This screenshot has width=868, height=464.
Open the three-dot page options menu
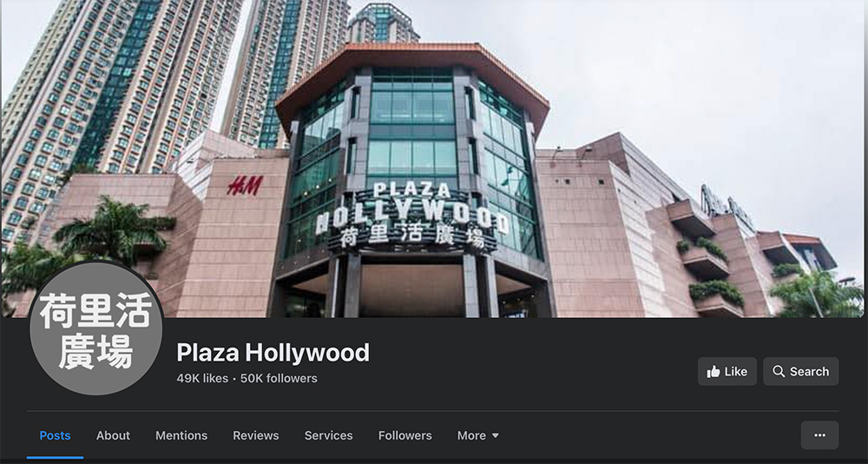[819, 435]
